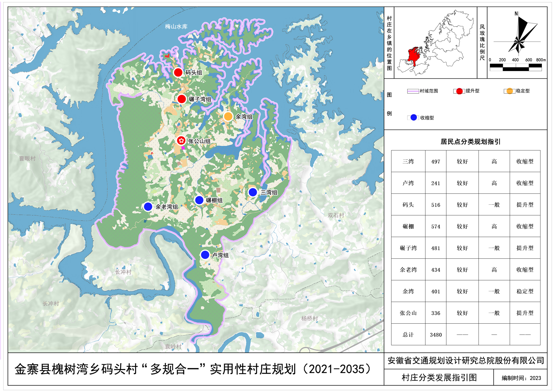Click the 安徽省交通规划设计研究总院股份有限公司 text

(x=466, y=361)
